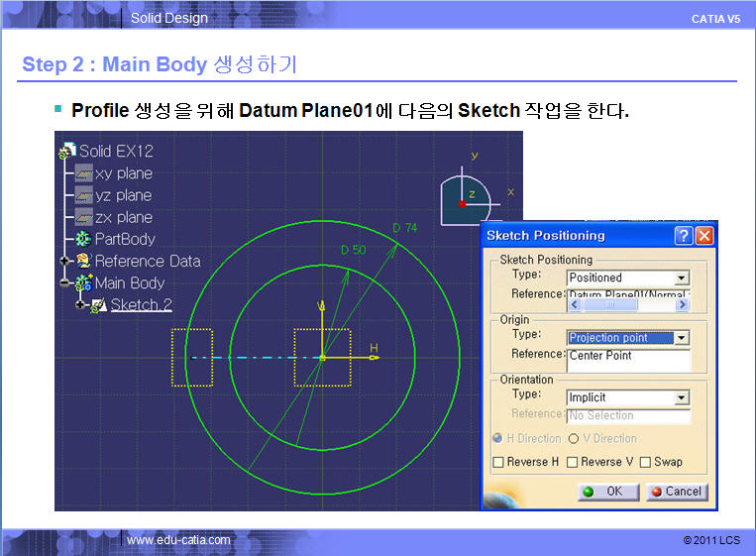Click the Main Body gear icon
756x556 pixels.
click(83, 283)
